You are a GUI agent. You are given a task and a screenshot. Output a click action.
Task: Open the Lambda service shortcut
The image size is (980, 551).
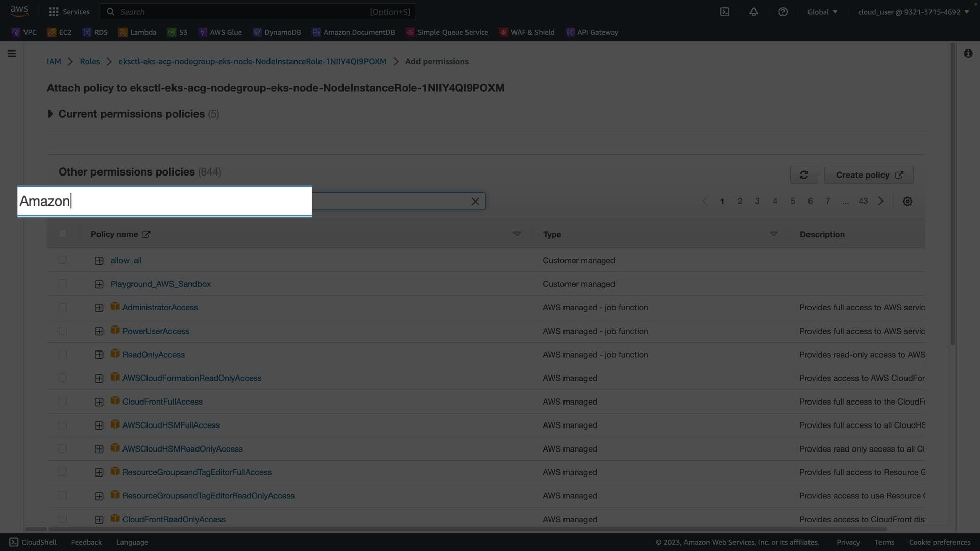click(x=137, y=32)
